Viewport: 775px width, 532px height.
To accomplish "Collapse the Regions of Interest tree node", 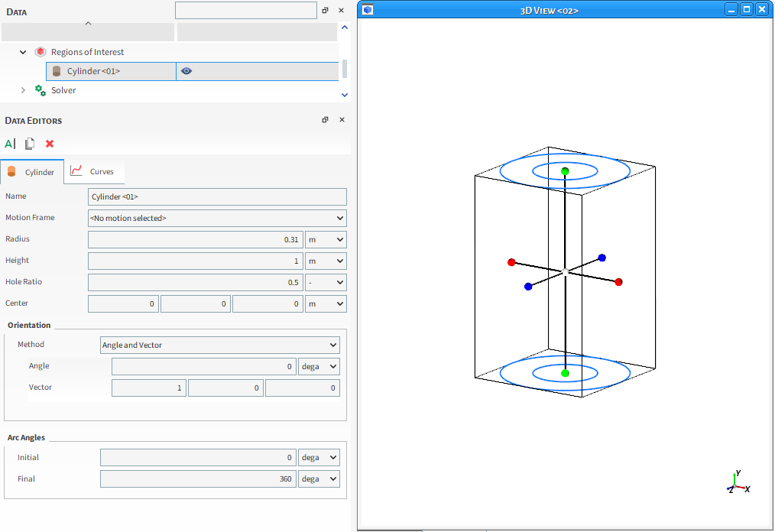I will (23, 52).
